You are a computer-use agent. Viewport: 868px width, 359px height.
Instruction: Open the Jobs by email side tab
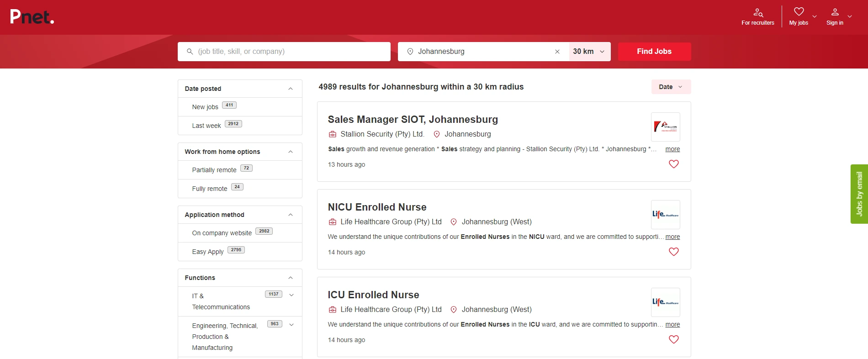(x=859, y=194)
